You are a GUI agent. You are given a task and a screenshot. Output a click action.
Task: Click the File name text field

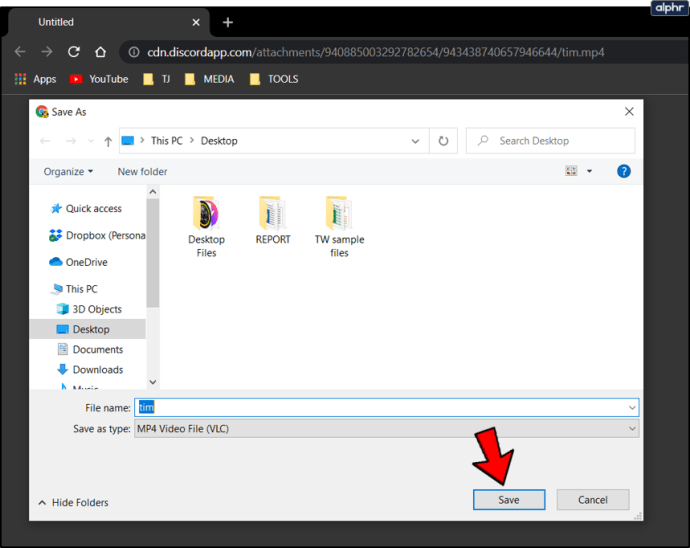(385, 407)
